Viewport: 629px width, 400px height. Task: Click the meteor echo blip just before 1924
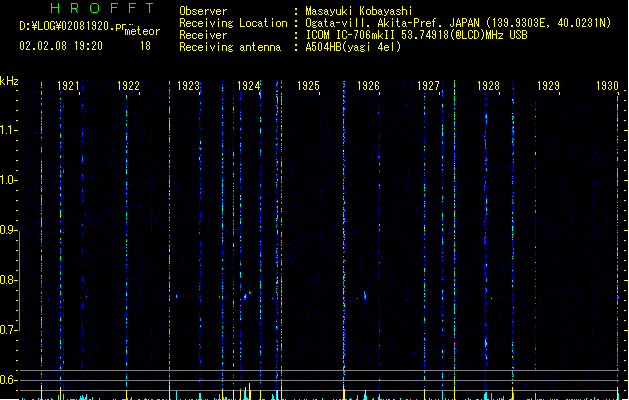pos(247,295)
